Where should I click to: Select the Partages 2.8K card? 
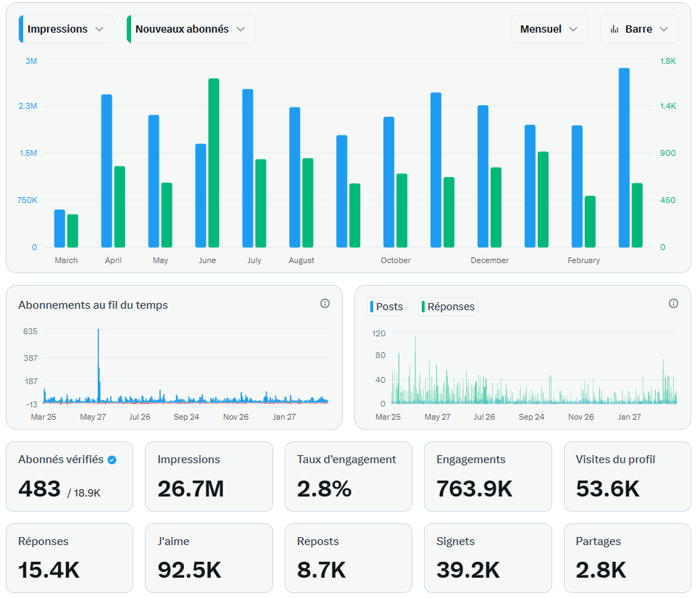[628, 558]
